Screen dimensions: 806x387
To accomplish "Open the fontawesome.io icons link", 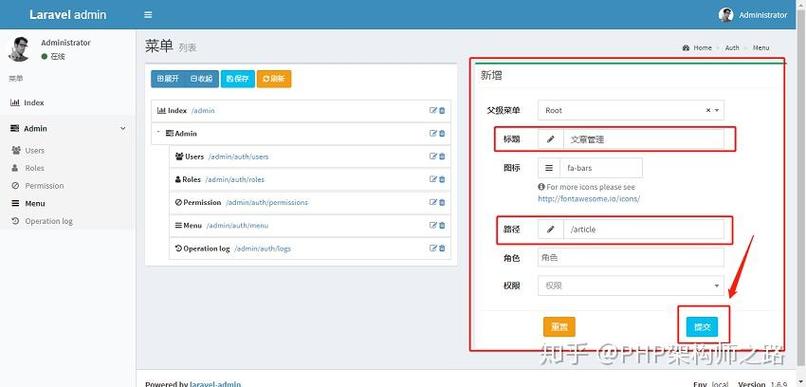I will point(589,198).
